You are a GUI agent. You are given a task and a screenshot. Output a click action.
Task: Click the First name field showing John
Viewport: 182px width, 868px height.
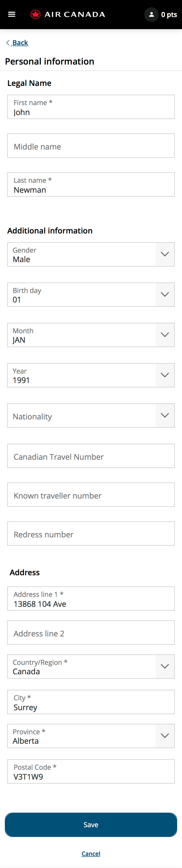point(91,107)
